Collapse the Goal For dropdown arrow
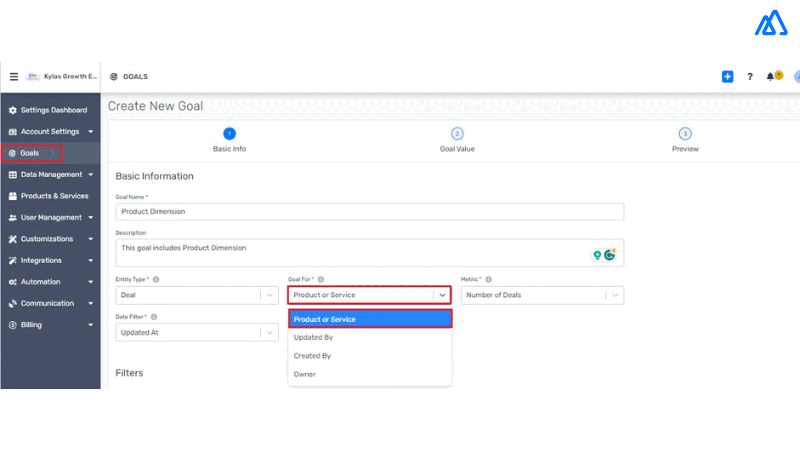Image resolution: width=800 pixels, height=450 pixels. [x=441, y=295]
